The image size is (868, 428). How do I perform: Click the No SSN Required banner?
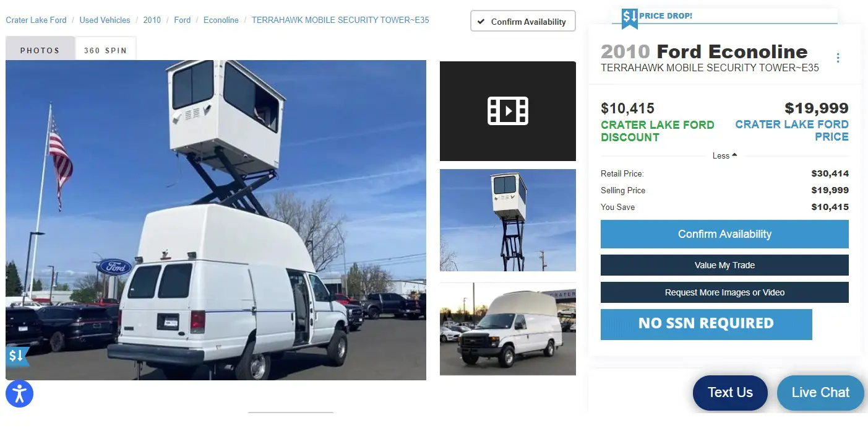706,324
